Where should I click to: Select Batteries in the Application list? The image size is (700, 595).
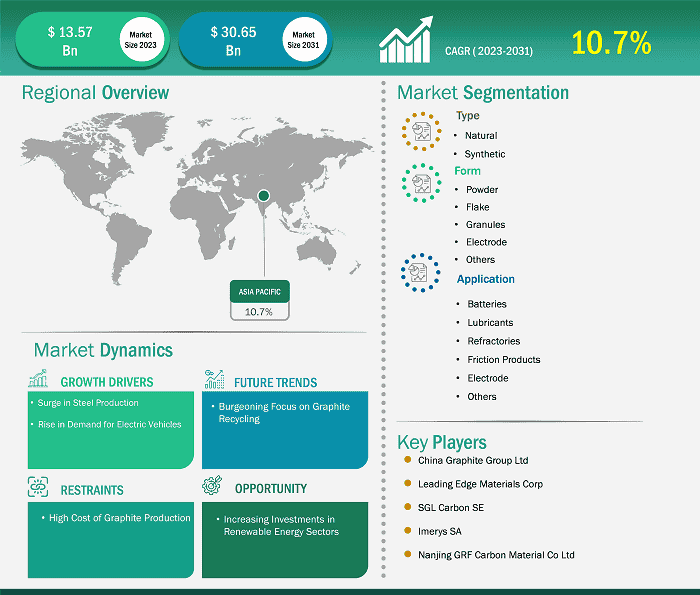tap(487, 304)
